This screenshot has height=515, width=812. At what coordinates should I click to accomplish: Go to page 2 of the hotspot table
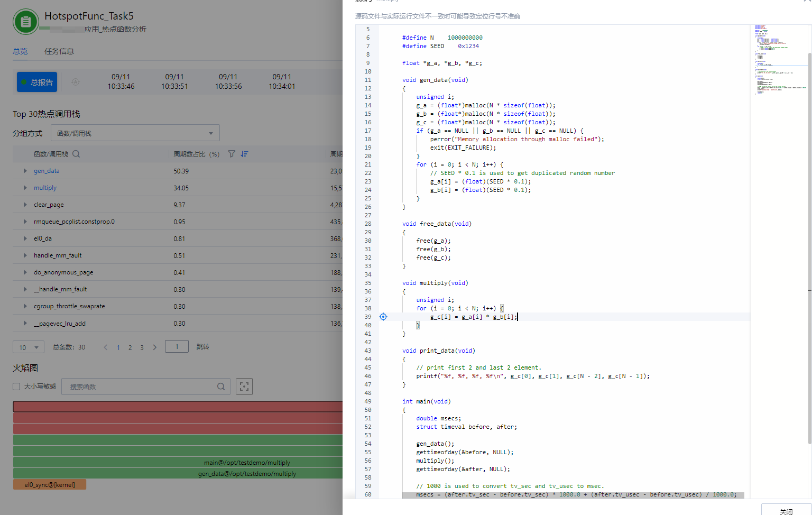(x=130, y=347)
